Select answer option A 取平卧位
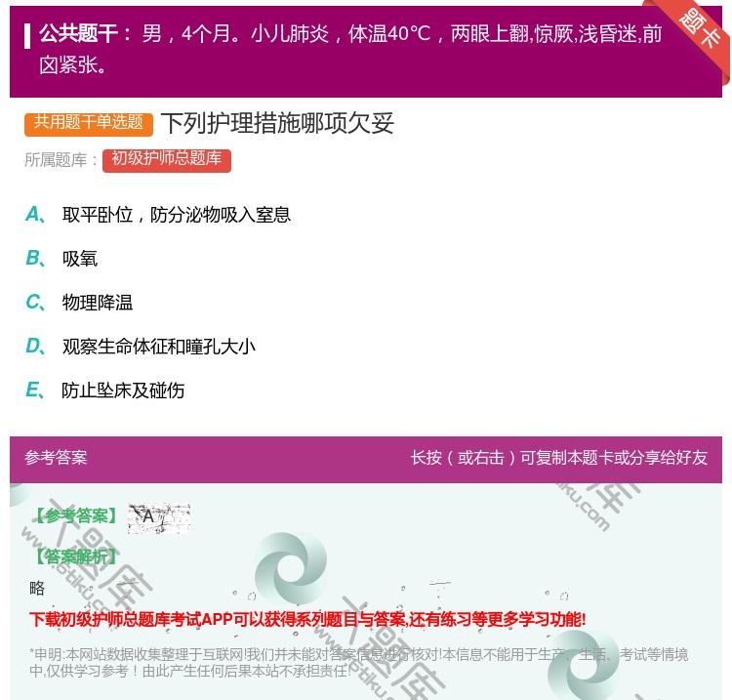This screenshot has height=700, width=732. coord(158,215)
